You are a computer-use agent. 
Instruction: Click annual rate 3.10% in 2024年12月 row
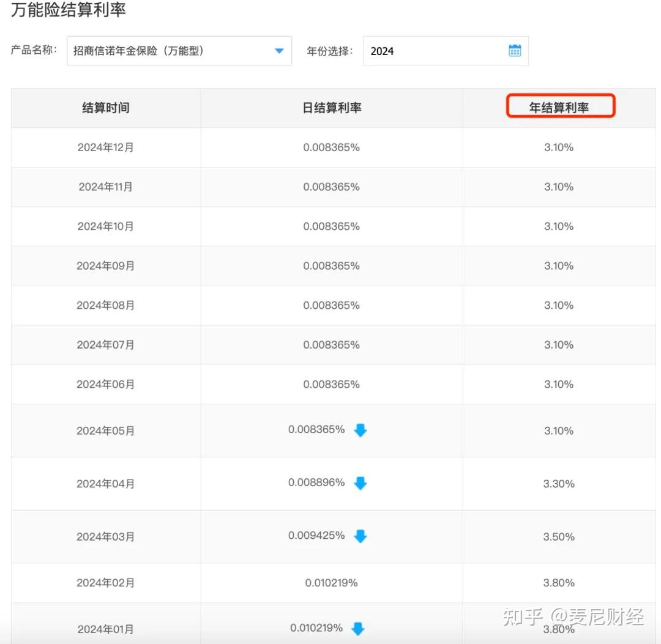point(559,147)
